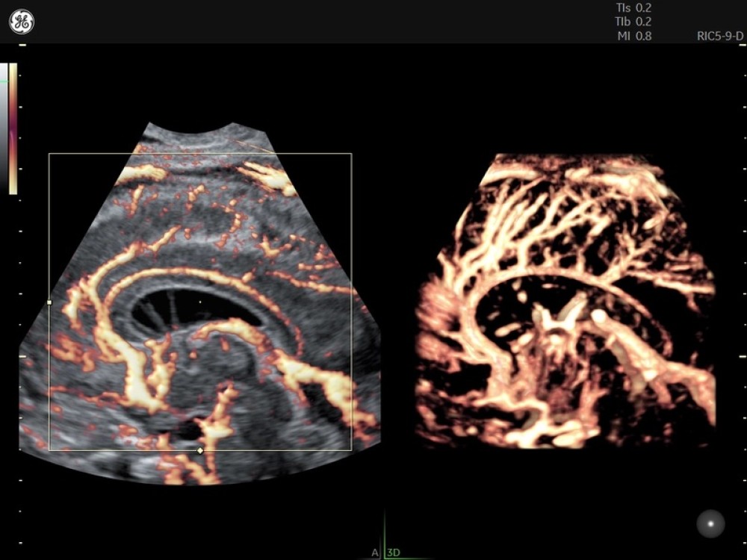Click the TIb 0.2 readout

click(x=633, y=22)
